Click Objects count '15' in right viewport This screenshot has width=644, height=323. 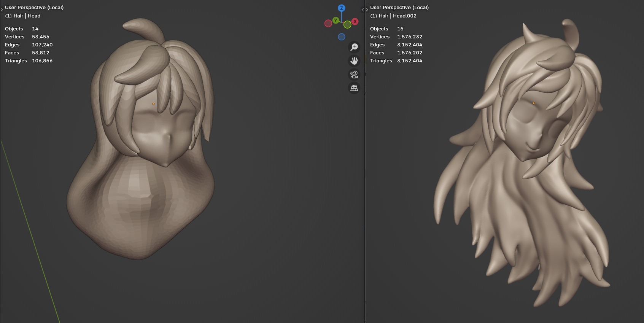400,29
